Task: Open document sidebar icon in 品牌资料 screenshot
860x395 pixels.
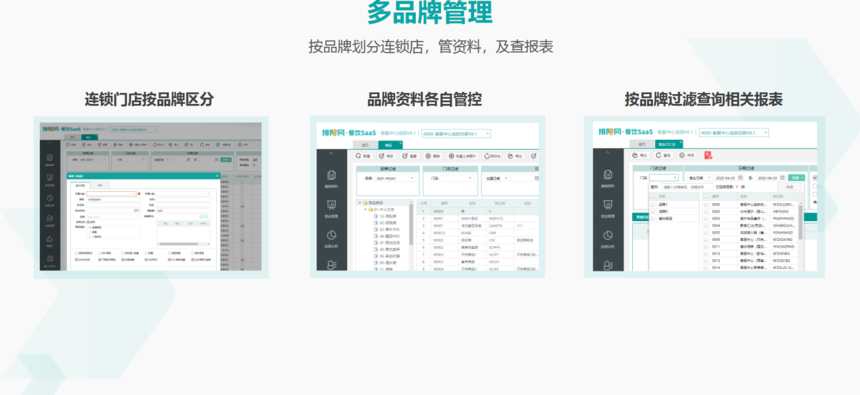Action: point(332,175)
